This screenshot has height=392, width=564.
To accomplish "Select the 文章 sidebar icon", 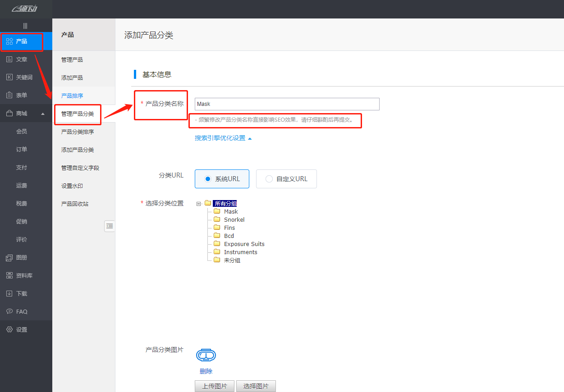I will (21, 59).
